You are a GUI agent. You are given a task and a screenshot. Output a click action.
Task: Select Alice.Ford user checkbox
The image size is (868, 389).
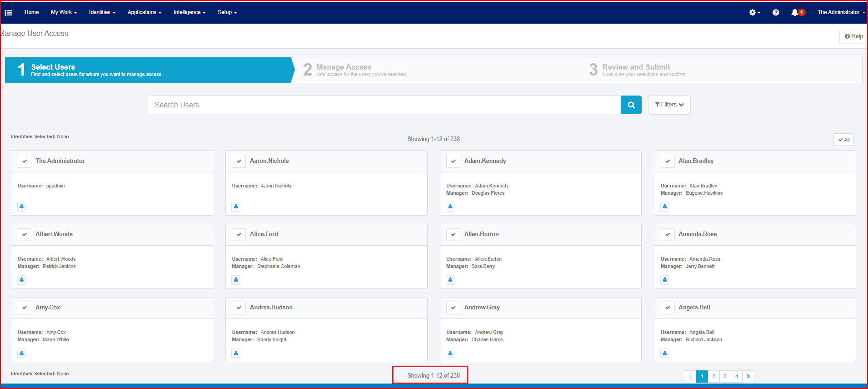[239, 234]
